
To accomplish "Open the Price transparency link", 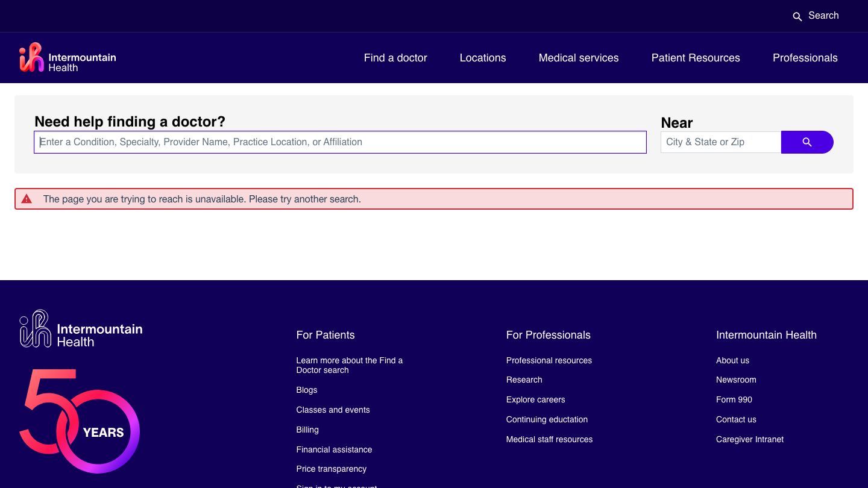I will pos(331,469).
